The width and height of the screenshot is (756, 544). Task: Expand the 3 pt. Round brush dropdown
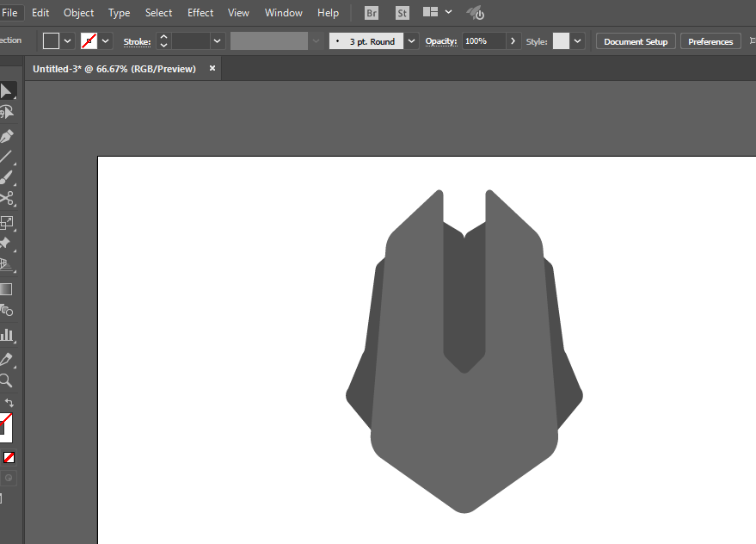[412, 41]
